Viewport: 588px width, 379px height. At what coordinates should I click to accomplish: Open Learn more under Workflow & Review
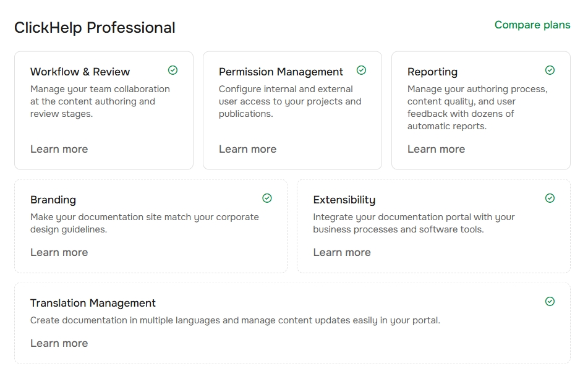coord(59,149)
